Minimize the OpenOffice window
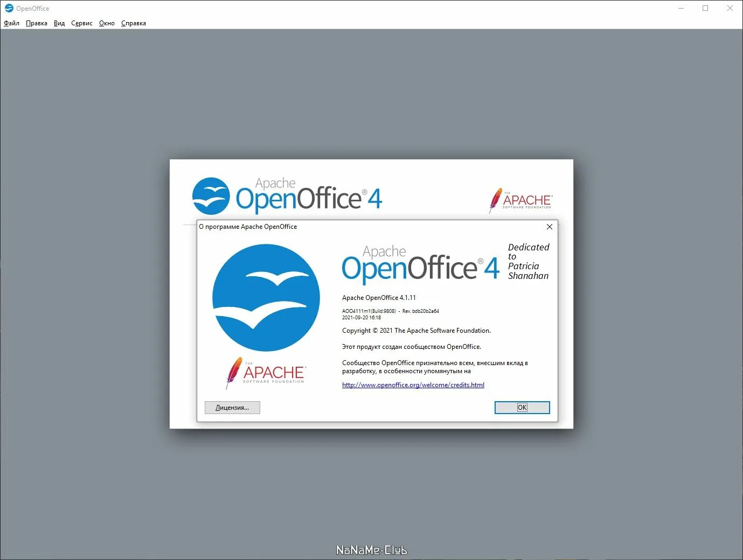Screen dimensions: 743x560 [681, 8]
